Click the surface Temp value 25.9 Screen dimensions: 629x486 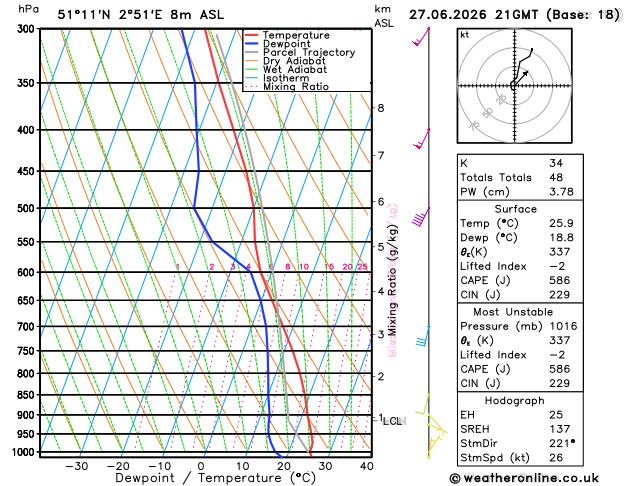(561, 223)
